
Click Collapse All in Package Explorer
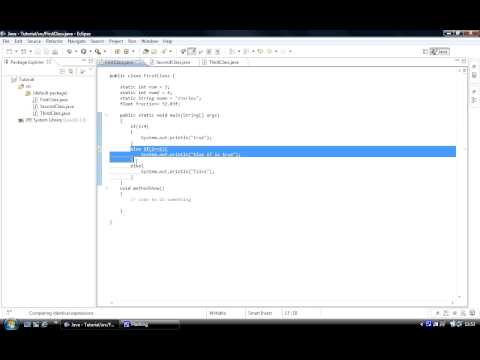point(62,72)
